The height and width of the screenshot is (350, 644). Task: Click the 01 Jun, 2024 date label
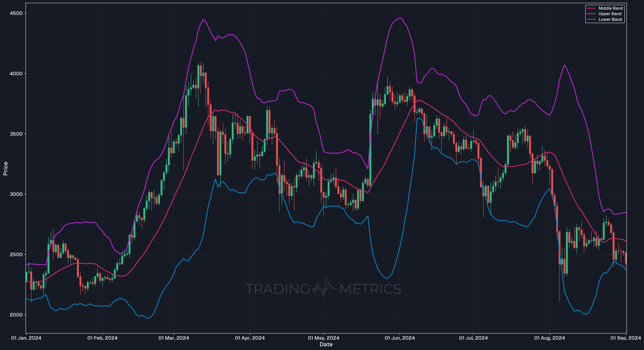coord(400,338)
